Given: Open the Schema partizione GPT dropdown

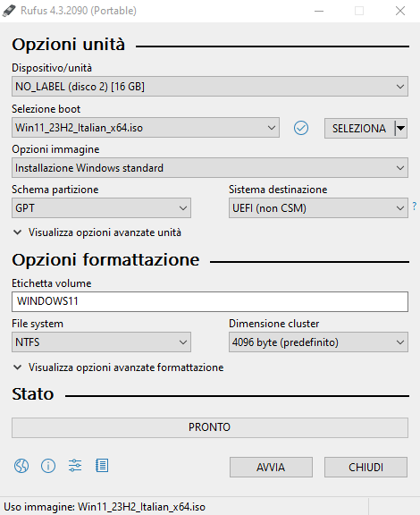Looking at the screenshot, I should coord(101,208).
